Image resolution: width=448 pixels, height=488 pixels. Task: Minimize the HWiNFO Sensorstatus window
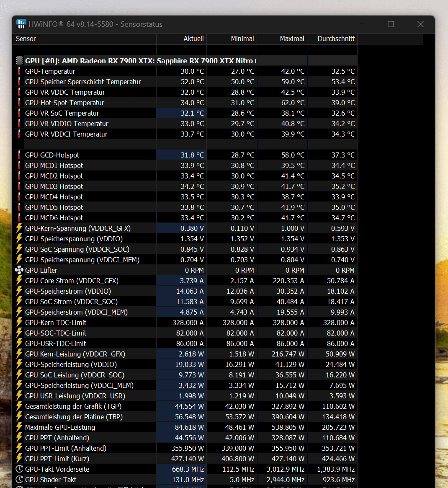(x=362, y=24)
